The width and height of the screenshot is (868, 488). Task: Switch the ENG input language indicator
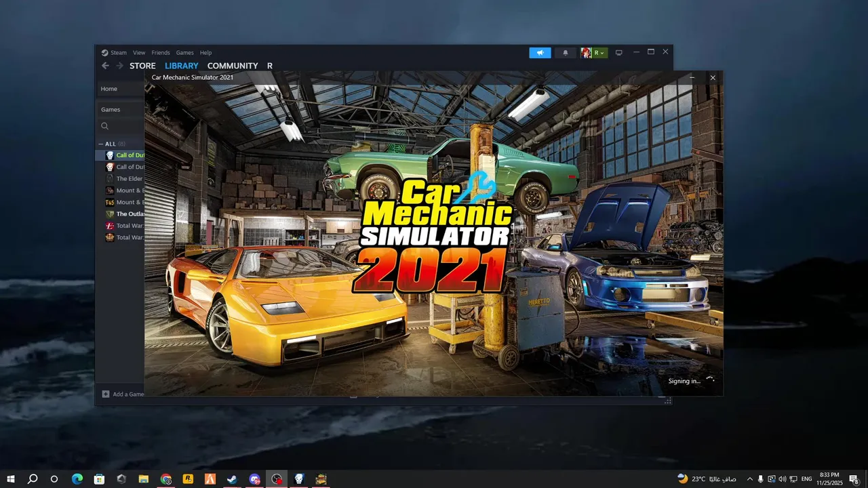807,479
